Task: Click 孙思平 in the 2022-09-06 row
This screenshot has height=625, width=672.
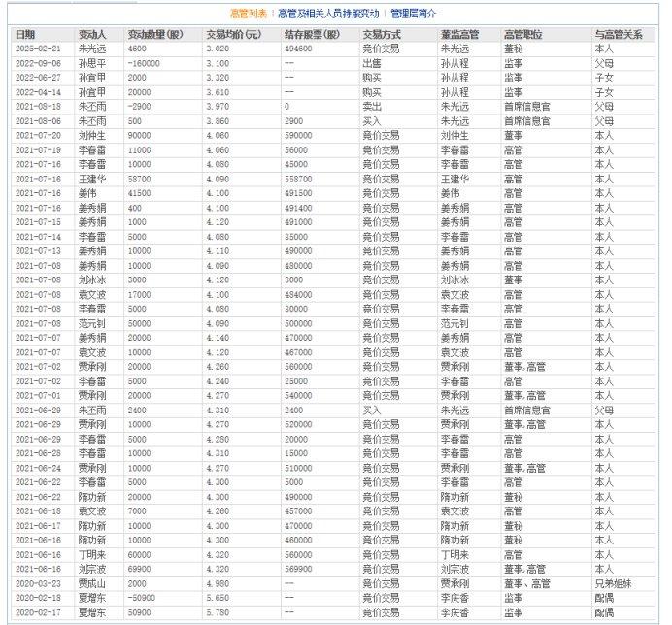Action: pyautogui.click(x=92, y=63)
